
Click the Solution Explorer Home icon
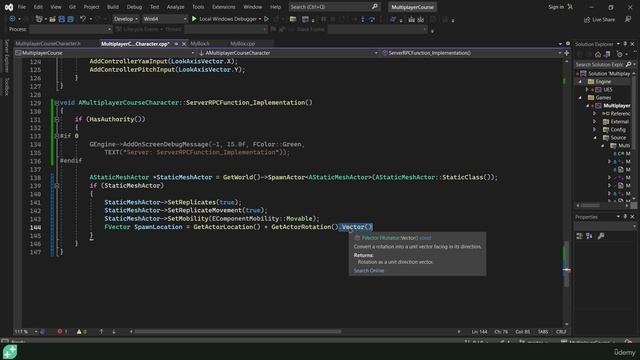click(x=598, y=54)
